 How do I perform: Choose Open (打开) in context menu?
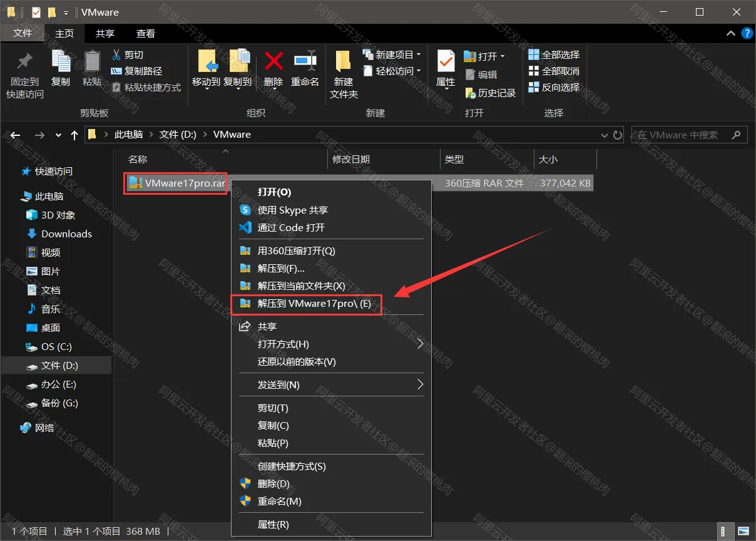pyautogui.click(x=332, y=192)
